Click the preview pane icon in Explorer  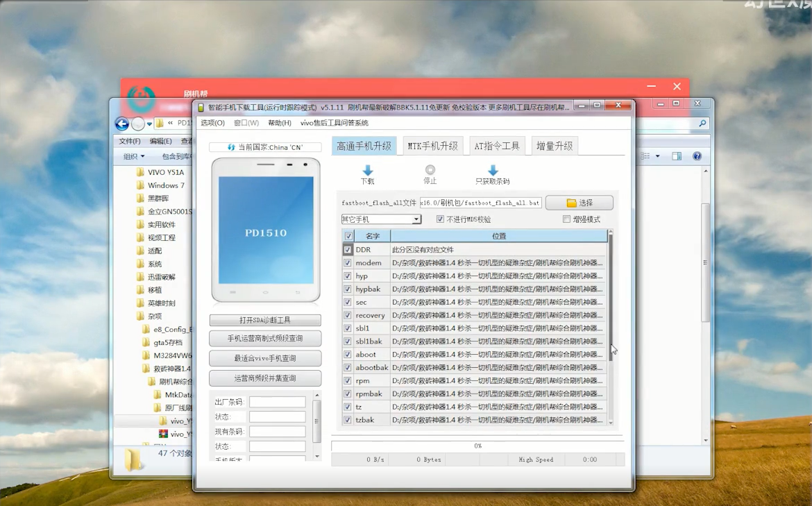(x=677, y=156)
